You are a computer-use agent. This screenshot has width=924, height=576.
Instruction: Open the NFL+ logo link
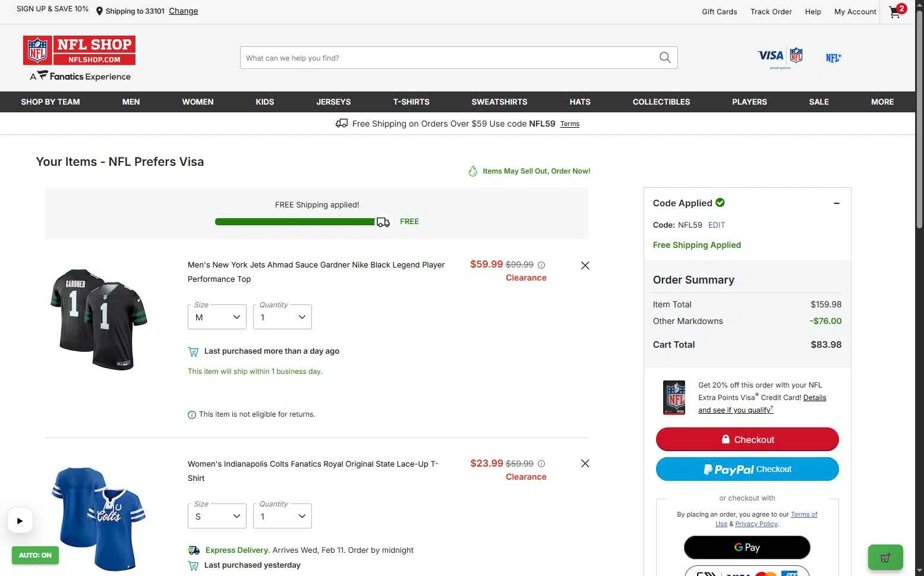tap(833, 58)
